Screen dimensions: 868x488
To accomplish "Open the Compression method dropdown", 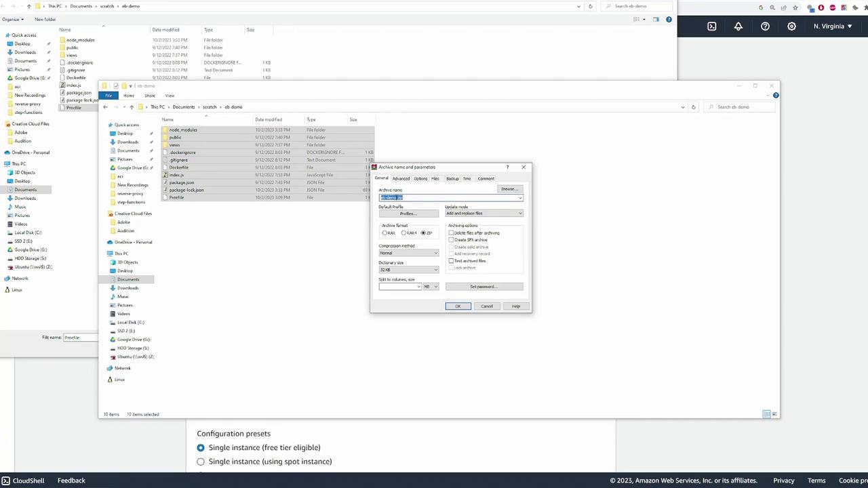I will (409, 253).
